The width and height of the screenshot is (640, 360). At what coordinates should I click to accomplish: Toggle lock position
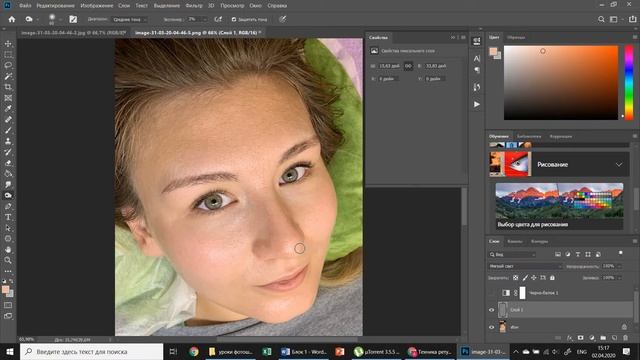click(534, 278)
